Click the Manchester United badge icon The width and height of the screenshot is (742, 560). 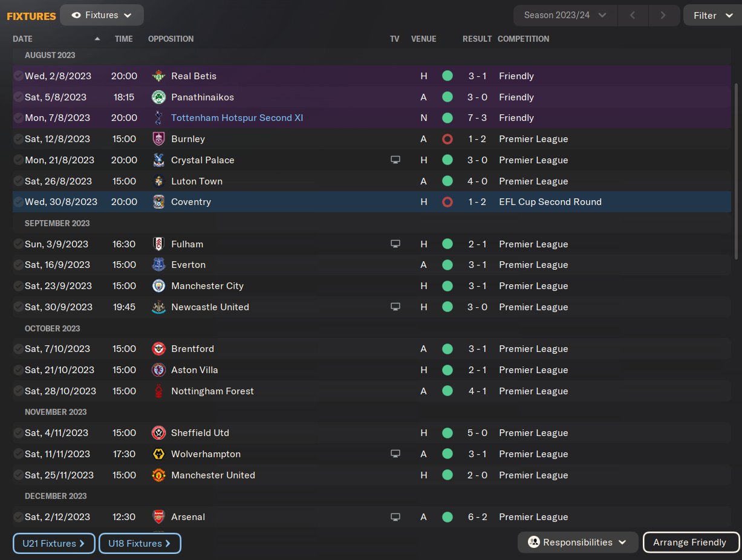tap(158, 475)
